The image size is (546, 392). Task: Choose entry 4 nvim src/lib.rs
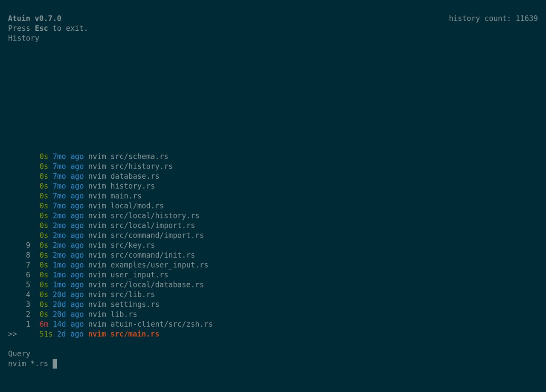(90, 294)
